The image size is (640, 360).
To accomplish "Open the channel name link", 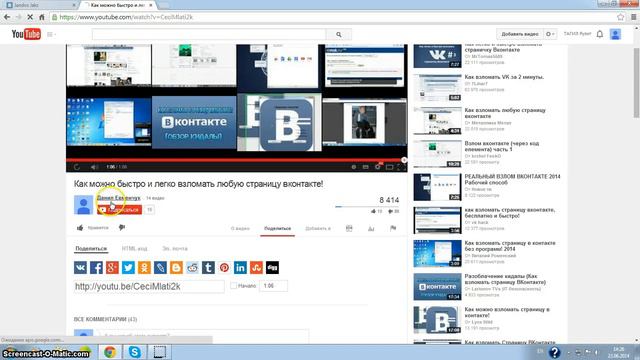I will pyautogui.click(x=118, y=198).
